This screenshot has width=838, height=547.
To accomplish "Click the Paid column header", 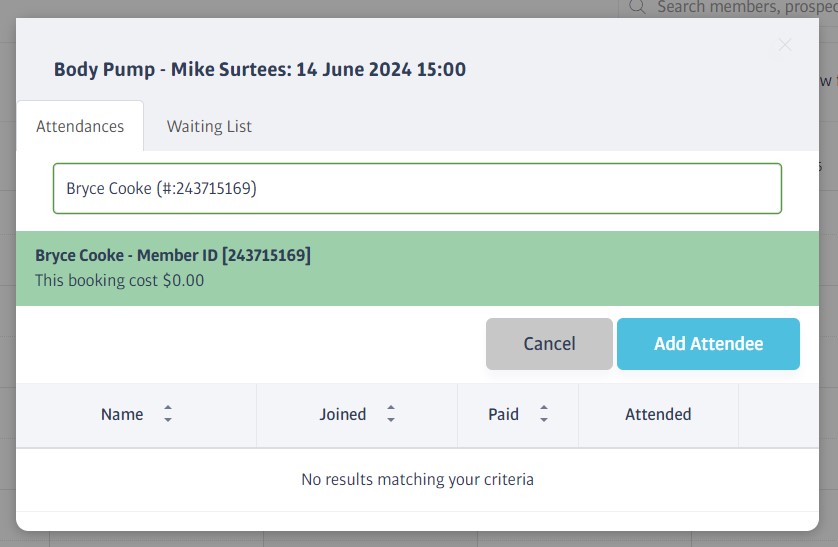I will [503, 415].
